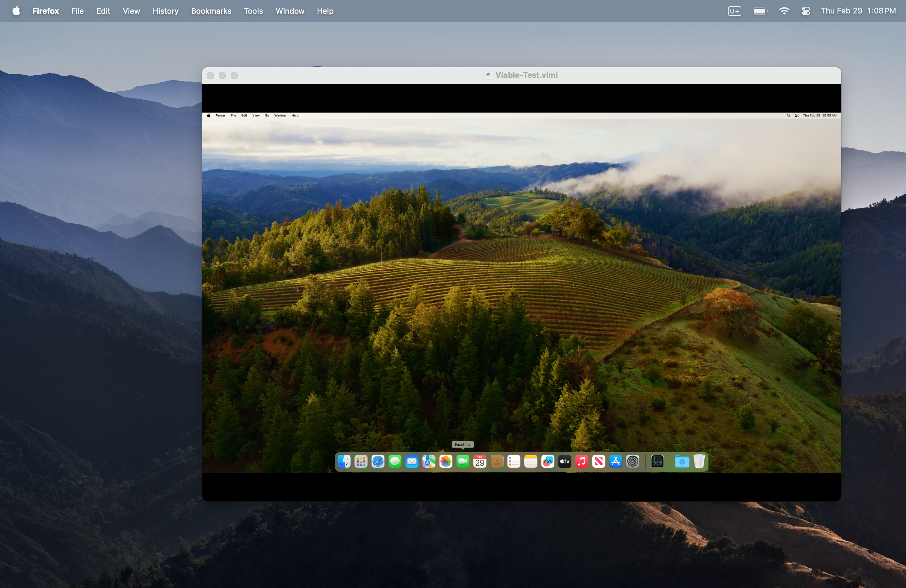Launch Maps from the VM dock
Screen dimensions: 906x588
(x=429, y=462)
